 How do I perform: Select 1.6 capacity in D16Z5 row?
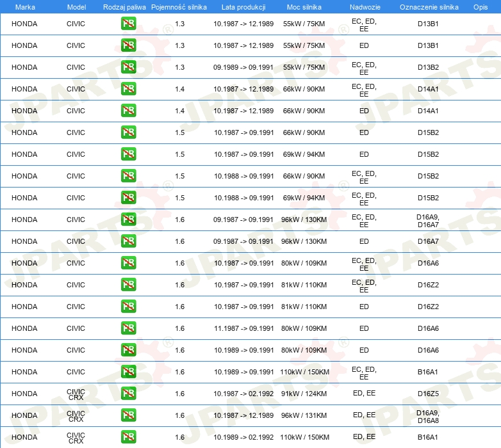tap(179, 394)
